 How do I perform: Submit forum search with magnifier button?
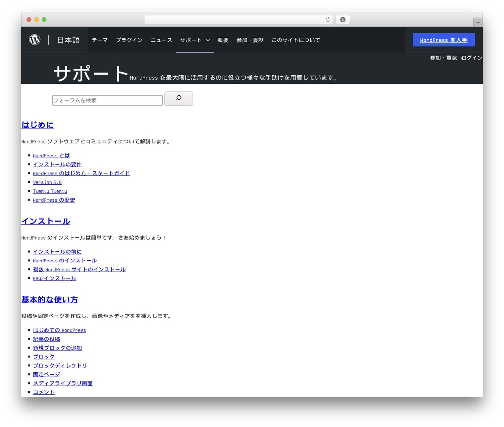[178, 98]
